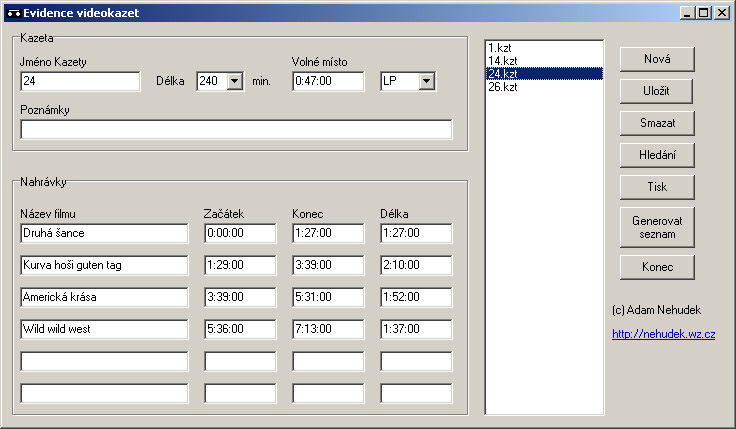Open Hledání search
Screen dimensions: 736x429
pyautogui.click(x=657, y=155)
